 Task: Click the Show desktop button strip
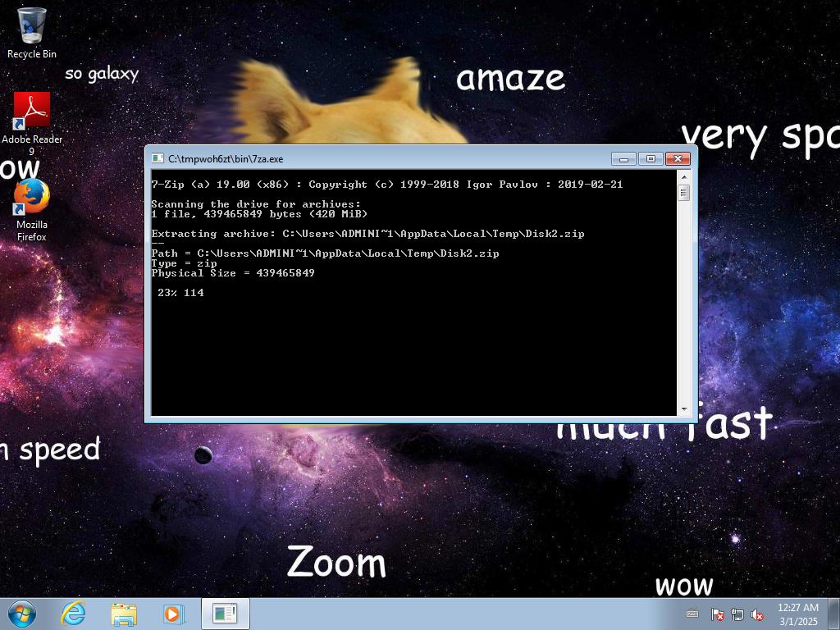pyautogui.click(x=833, y=614)
